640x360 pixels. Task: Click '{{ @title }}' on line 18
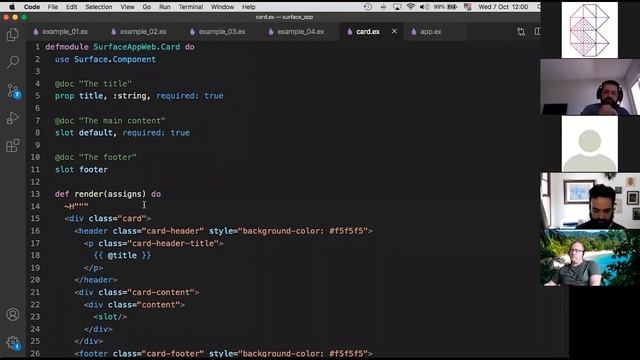click(x=122, y=255)
